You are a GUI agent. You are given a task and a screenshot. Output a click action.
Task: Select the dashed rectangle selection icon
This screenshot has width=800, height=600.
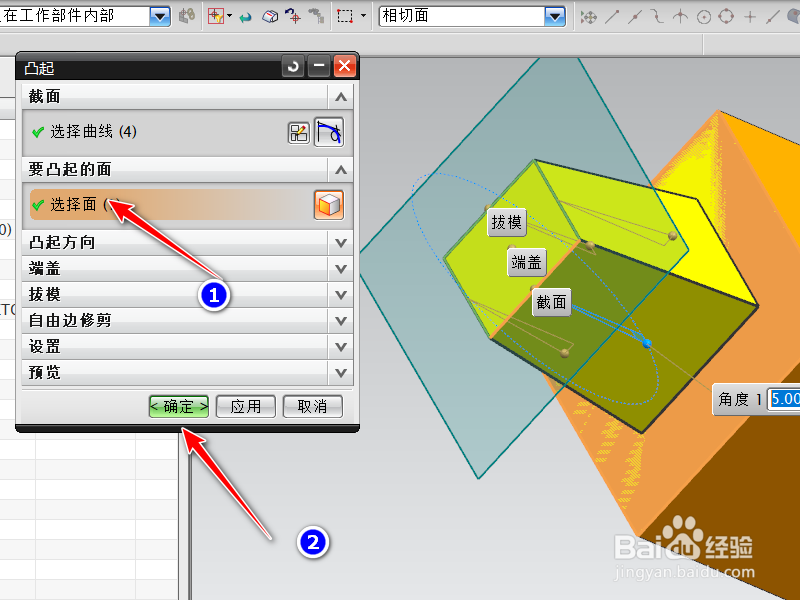pyautogui.click(x=345, y=16)
